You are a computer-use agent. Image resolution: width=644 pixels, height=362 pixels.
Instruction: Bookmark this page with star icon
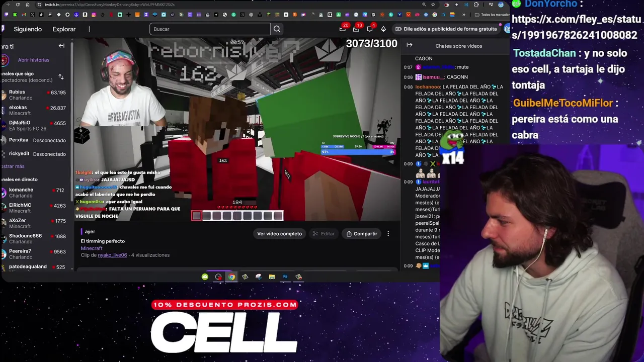pos(433,5)
